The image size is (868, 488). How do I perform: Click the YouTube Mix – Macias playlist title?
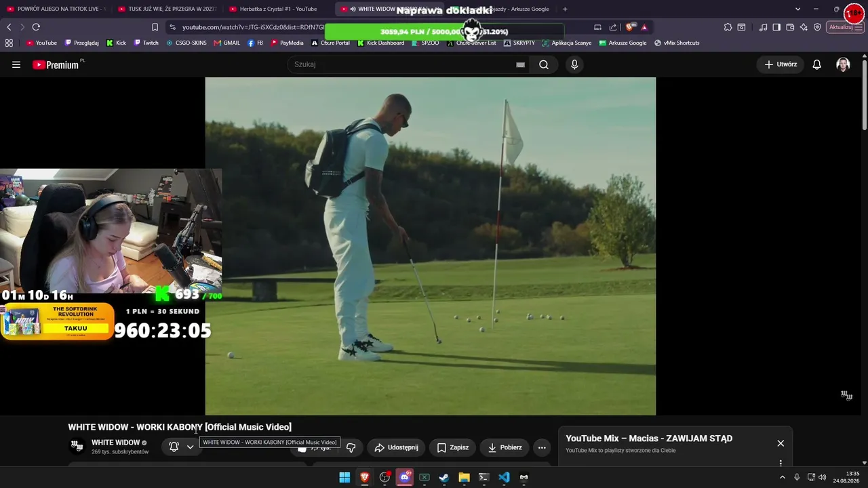pyautogui.click(x=649, y=439)
